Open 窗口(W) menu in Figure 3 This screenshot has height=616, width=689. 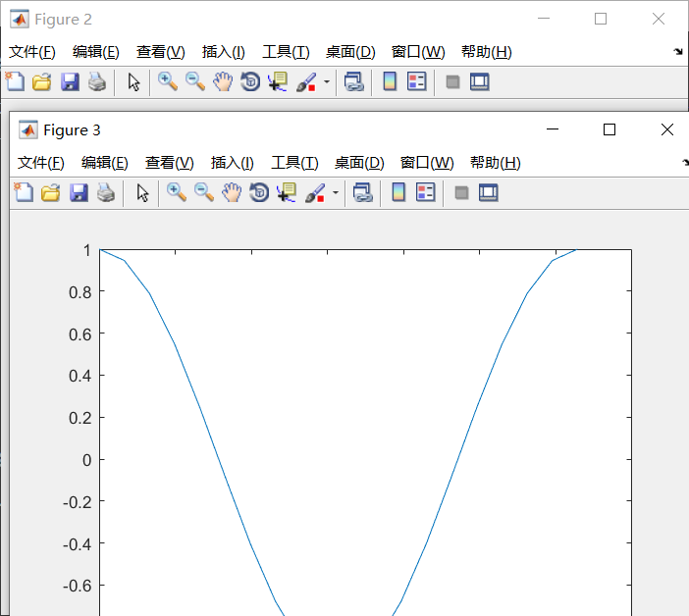click(427, 163)
